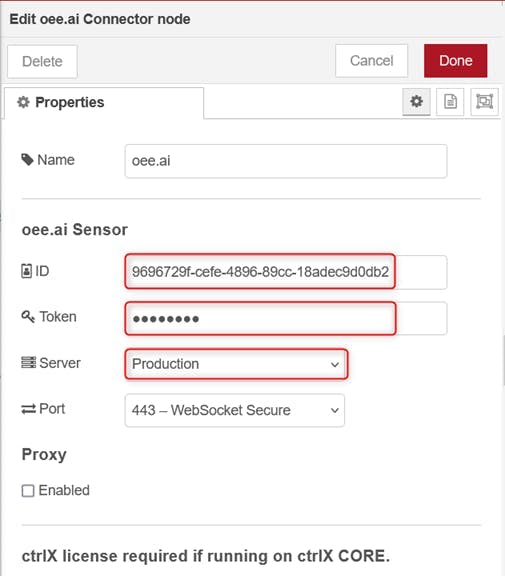Enable the Proxy checkbox

[28, 490]
